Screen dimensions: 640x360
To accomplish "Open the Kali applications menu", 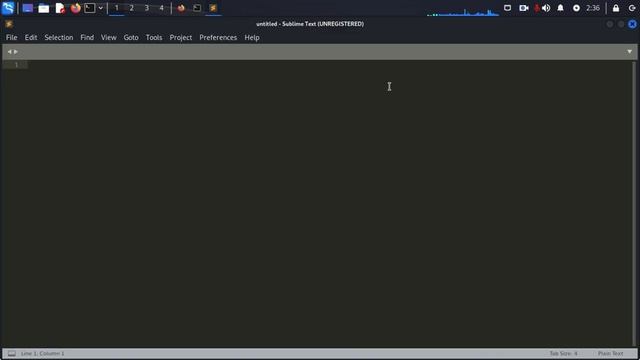I will (x=8, y=8).
